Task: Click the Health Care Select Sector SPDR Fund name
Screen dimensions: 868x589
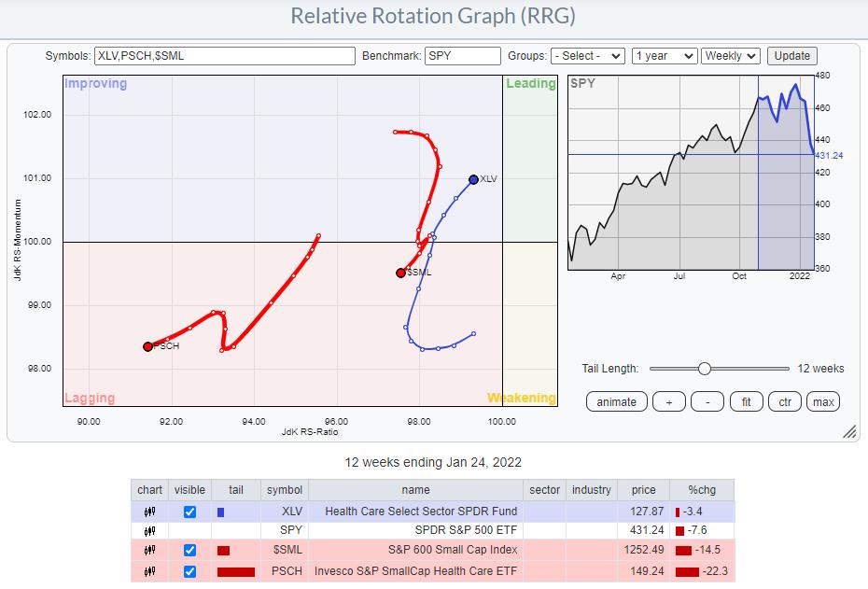Action: tap(421, 512)
